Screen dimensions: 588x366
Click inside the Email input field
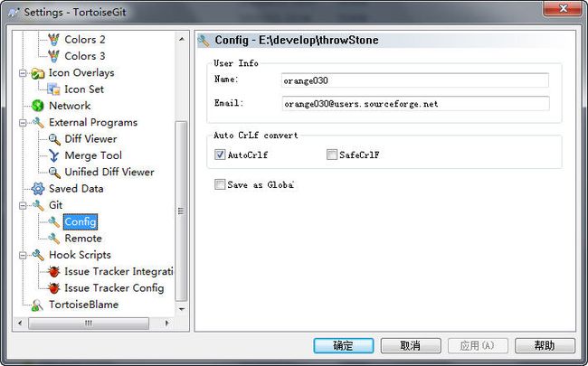point(415,104)
